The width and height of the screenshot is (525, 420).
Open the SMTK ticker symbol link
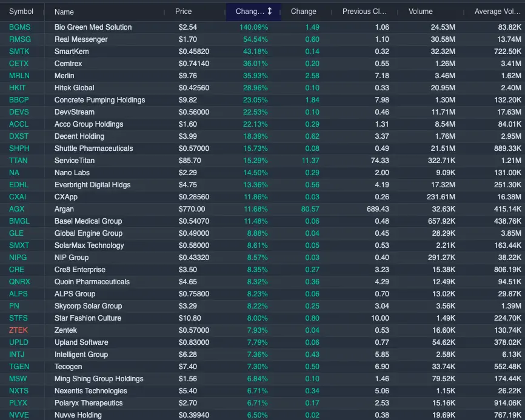pyautogui.click(x=19, y=52)
